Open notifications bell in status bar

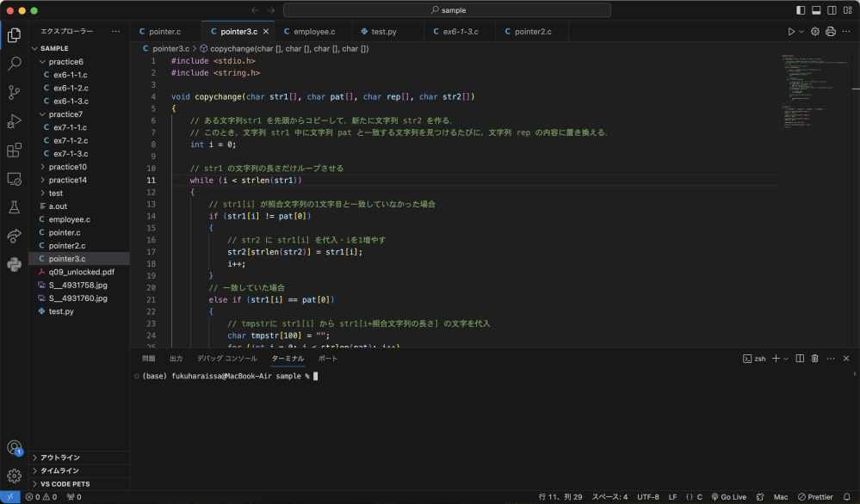tap(847, 497)
